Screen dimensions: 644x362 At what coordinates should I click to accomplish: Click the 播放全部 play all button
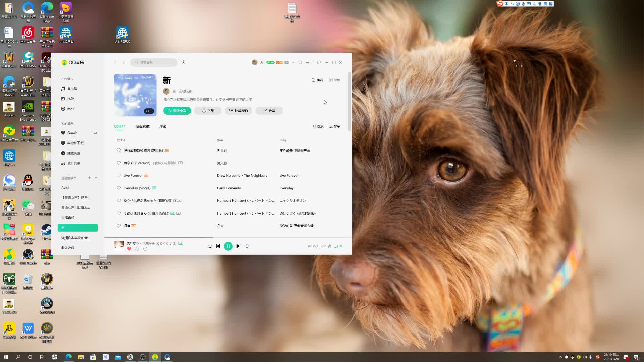click(x=177, y=111)
